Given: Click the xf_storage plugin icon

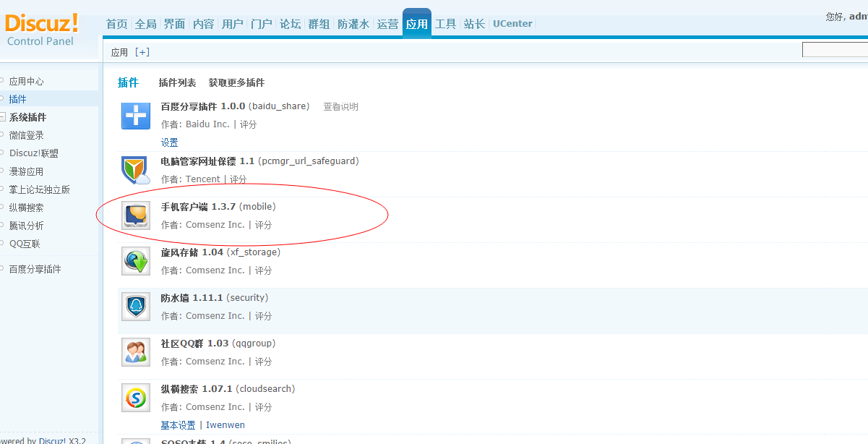Looking at the screenshot, I should pyautogui.click(x=136, y=261).
